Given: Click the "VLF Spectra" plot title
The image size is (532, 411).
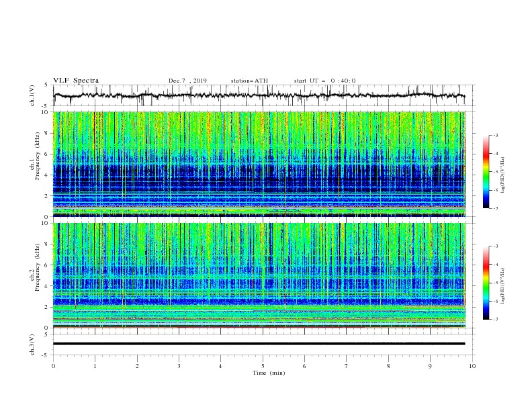Looking at the screenshot, I should [76, 81].
